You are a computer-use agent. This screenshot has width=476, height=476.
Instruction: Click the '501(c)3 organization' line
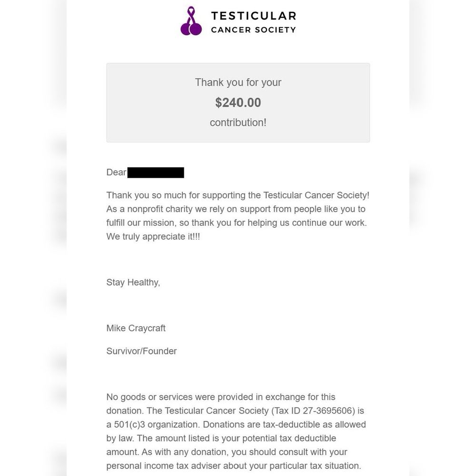click(236, 425)
